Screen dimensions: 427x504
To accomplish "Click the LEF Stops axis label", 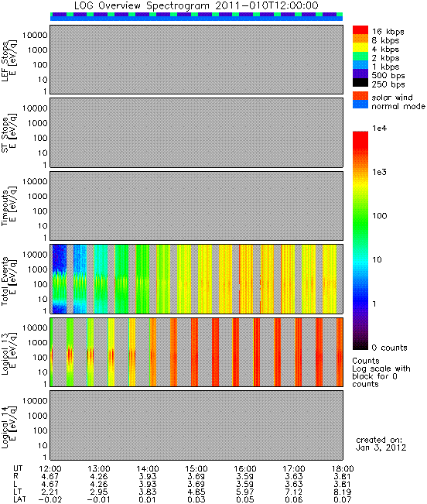I will (9, 60).
